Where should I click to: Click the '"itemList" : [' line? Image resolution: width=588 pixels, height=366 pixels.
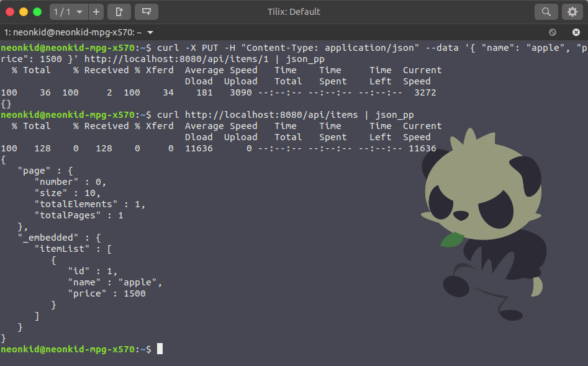(73, 249)
